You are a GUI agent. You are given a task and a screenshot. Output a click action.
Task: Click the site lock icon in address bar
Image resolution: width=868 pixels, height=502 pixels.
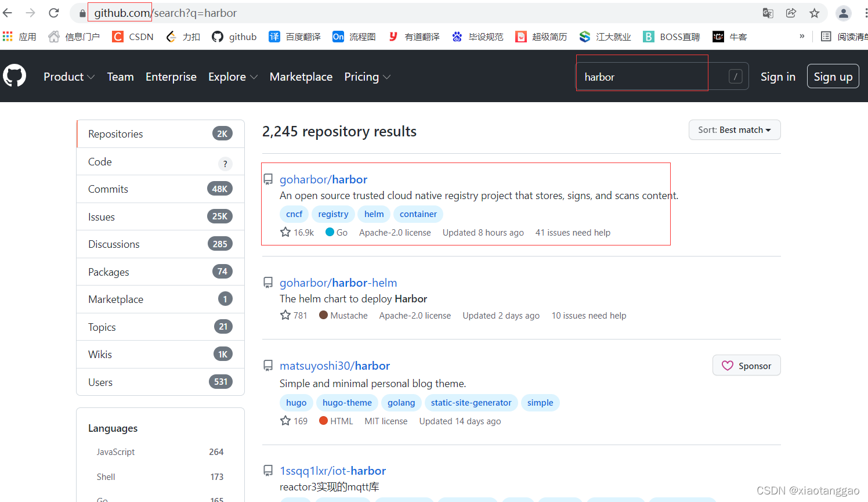(x=82, y=13)
